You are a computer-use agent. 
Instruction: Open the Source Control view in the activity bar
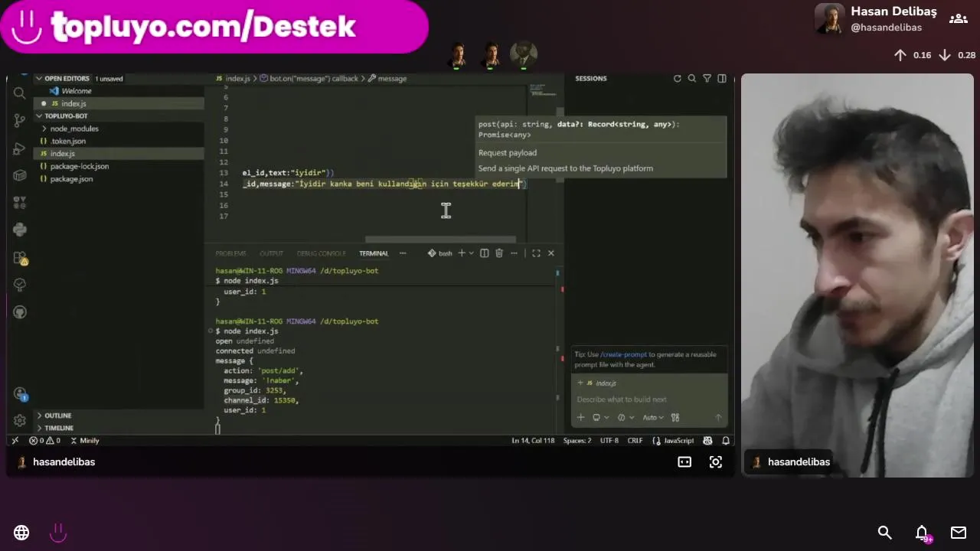[20, 121]
